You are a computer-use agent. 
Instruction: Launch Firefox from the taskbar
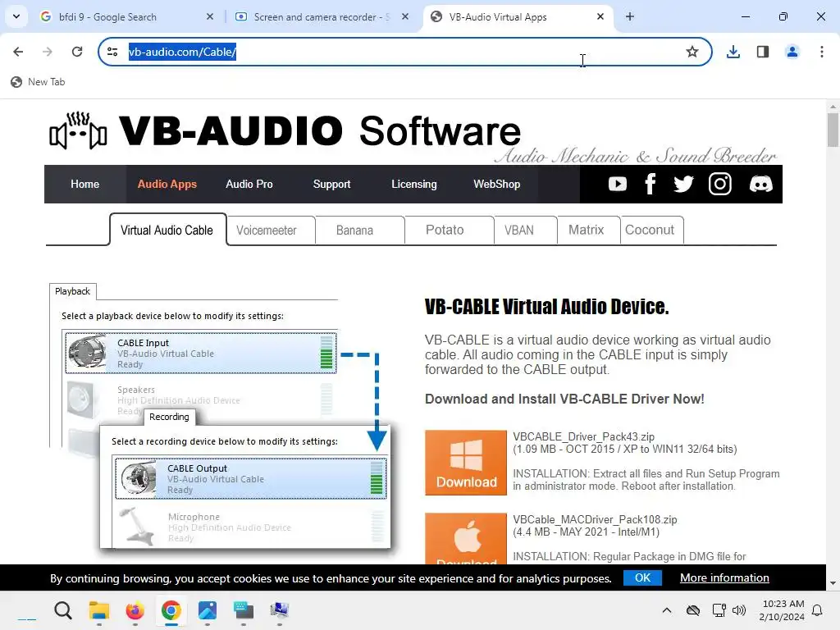tap(135, 610)
